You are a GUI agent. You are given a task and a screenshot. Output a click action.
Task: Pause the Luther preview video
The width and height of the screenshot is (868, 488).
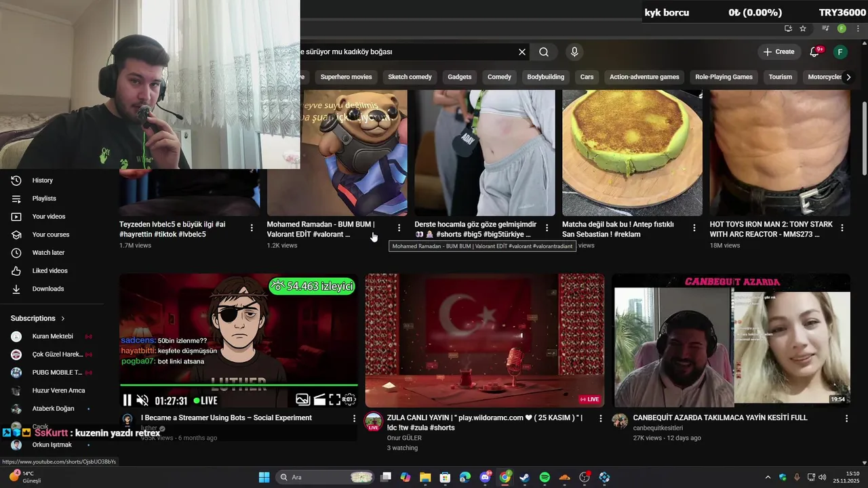(x=127, y=400)
